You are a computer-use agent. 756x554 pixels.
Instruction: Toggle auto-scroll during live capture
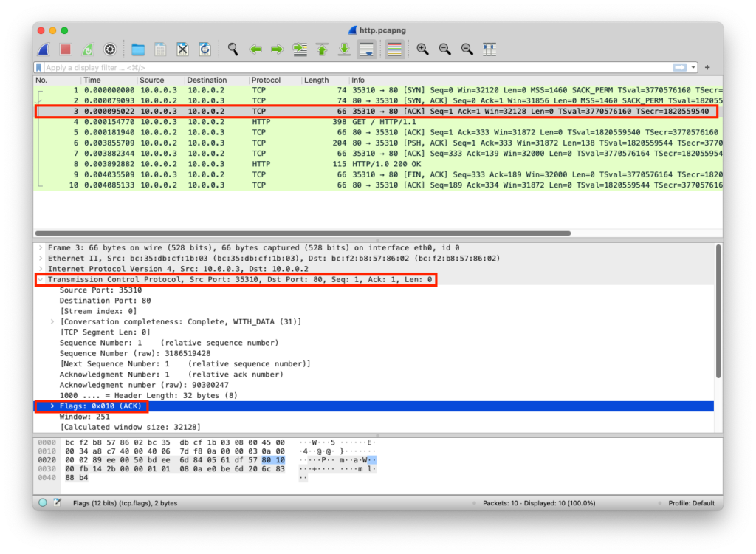coord(366,49)
